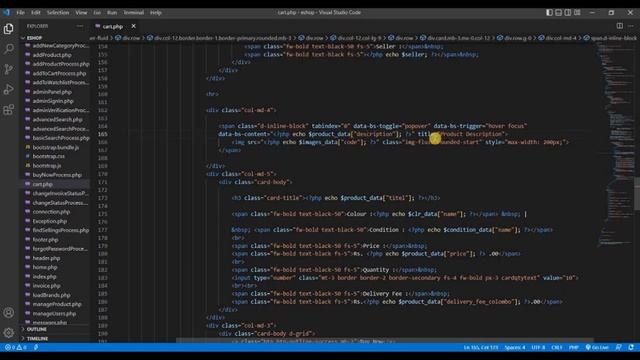
Task: Toggle the primary side bar layout icon
Action: tap(549, 13)
